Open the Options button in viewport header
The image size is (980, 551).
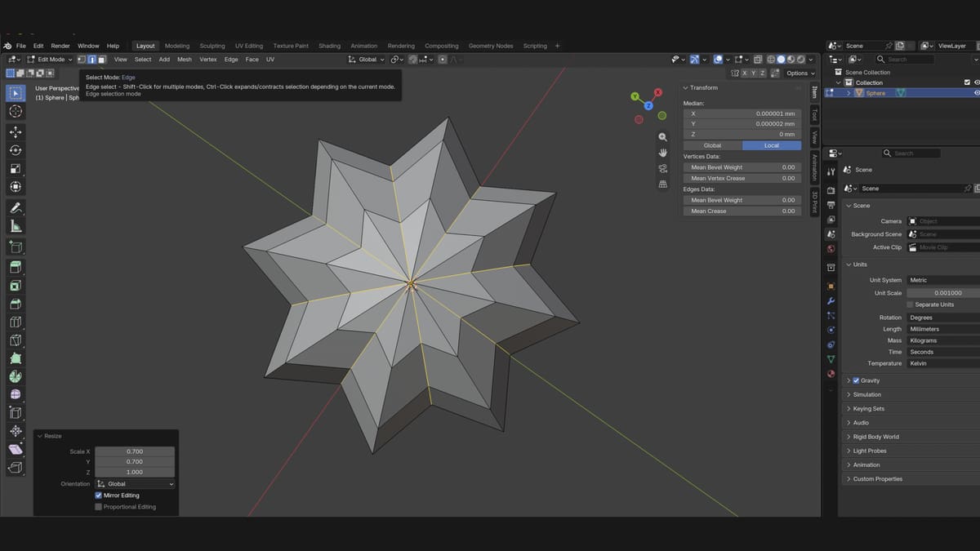click(800, 73)
